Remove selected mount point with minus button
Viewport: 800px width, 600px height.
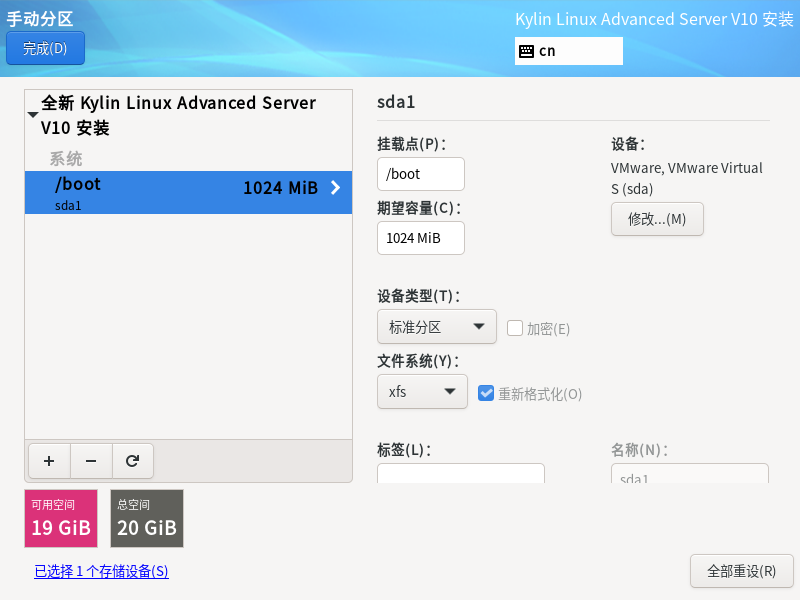(91, 461)
